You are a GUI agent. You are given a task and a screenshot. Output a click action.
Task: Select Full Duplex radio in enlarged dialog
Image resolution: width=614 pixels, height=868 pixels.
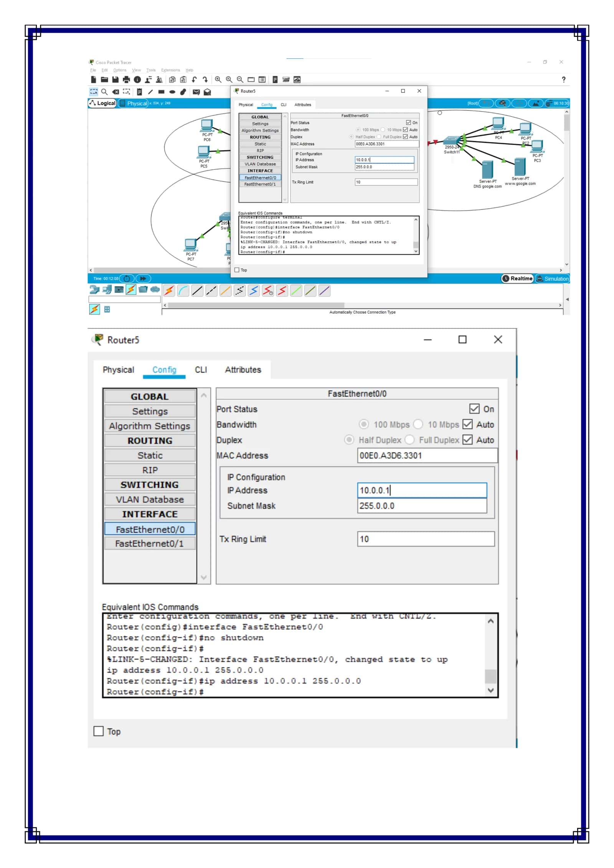[409, 439]
